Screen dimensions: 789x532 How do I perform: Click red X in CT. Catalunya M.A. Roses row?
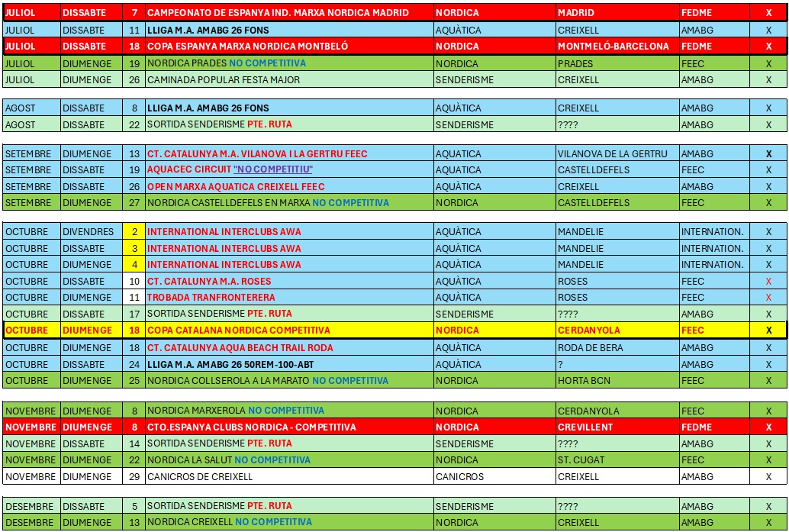point(768,282)
